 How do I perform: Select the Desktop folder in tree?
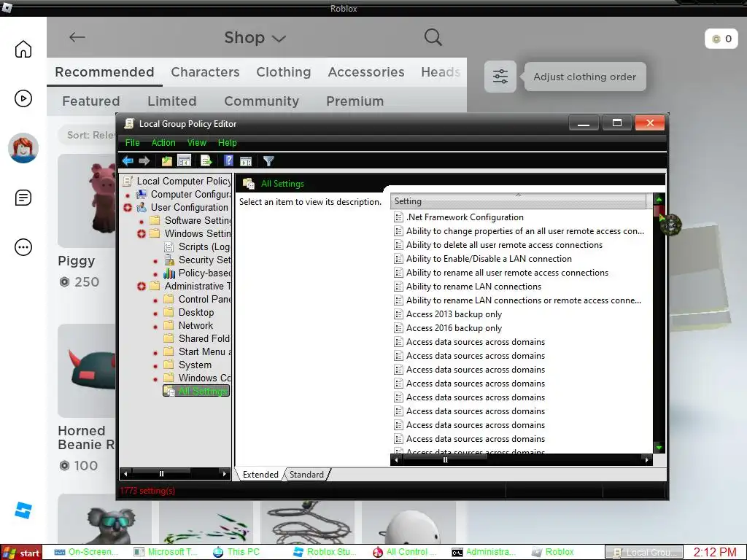coord(189,312)
